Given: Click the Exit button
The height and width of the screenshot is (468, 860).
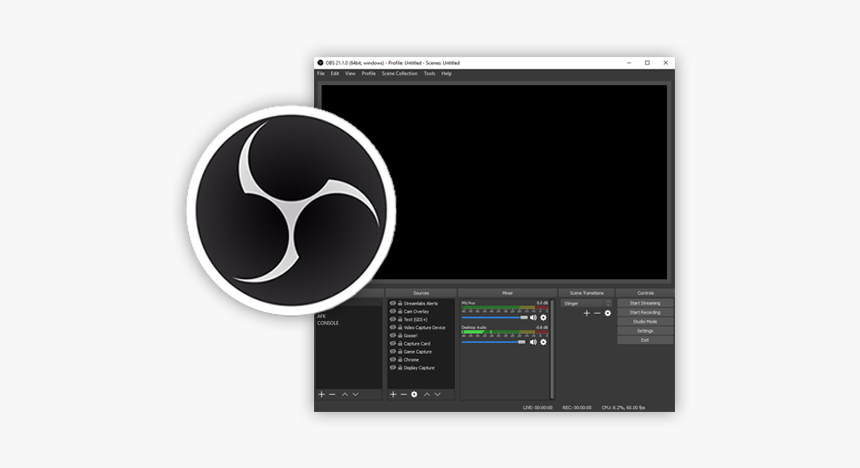Looking at the screenshot, I should [645, 340].
